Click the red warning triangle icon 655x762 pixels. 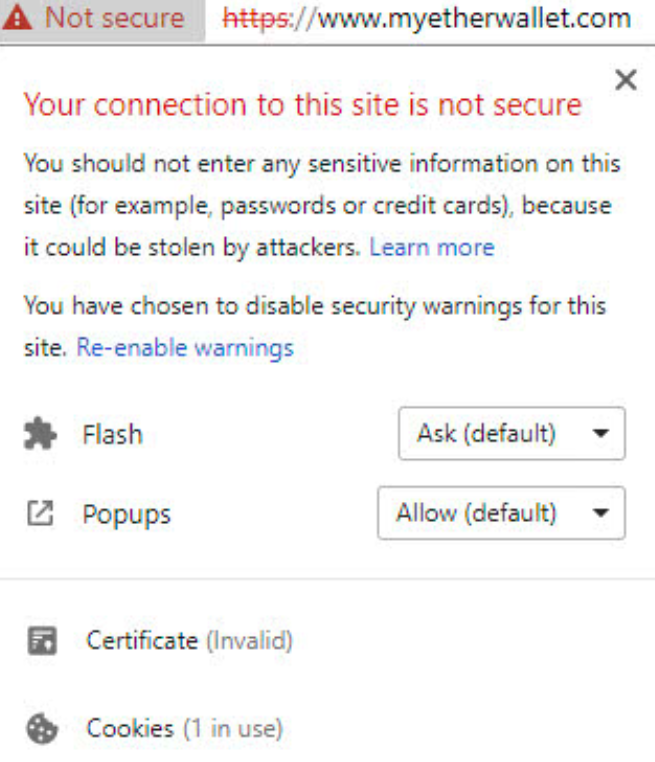17,18
